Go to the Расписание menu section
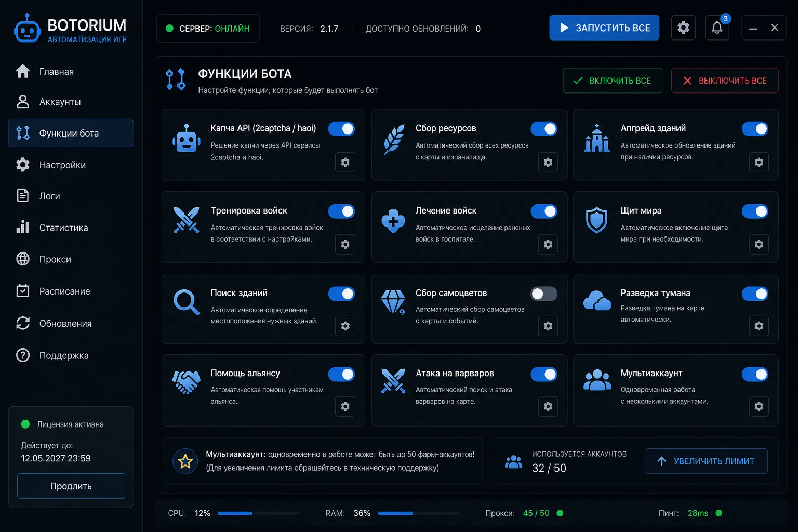The width and height of the screenshot is (798, 532). coord(71,291)
